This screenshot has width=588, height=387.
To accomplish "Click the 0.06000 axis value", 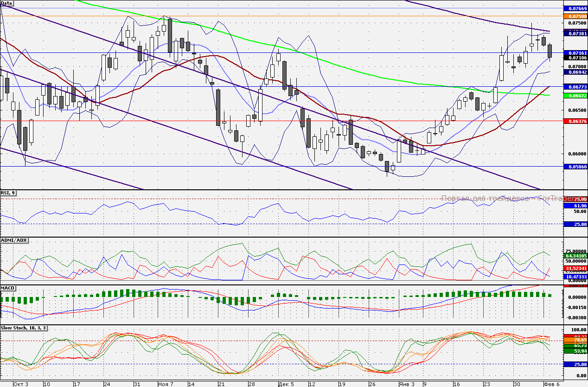I will pyautogui.click(x=578, y=154).
